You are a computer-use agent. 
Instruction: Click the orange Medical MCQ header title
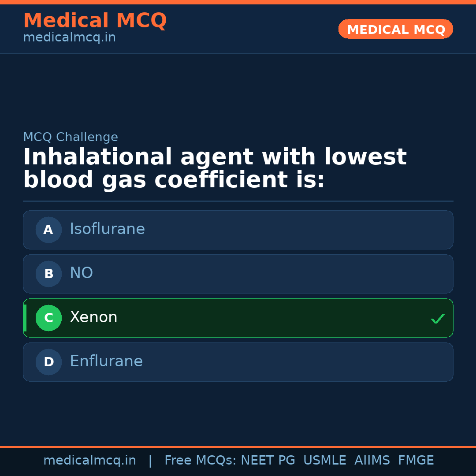tap(95, 21)
